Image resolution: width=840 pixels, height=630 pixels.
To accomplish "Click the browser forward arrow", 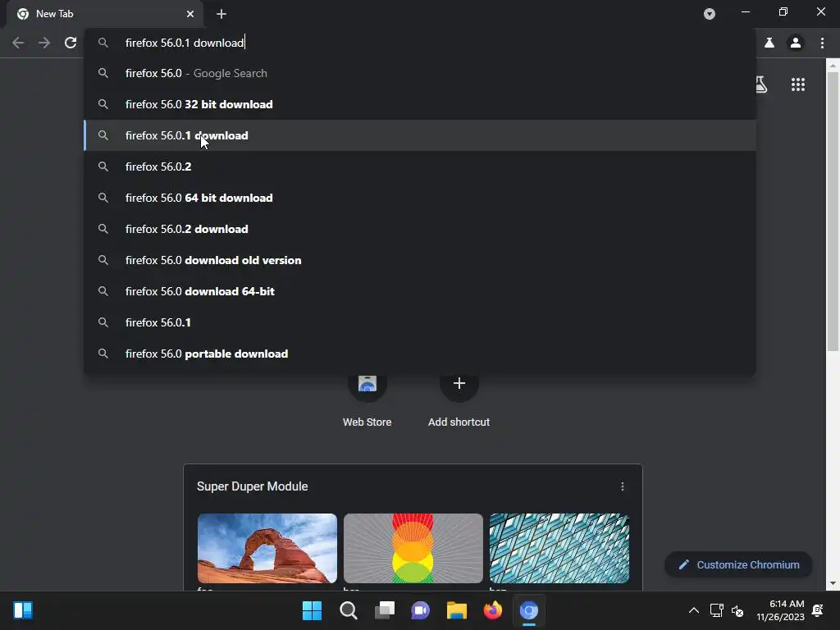I will click(x=44, y=43).
